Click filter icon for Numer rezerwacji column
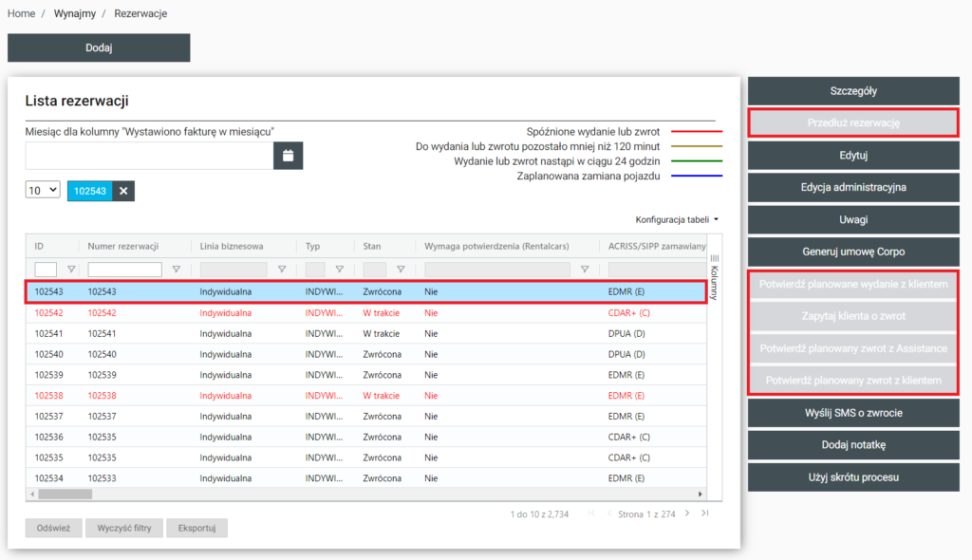 click(x=176, y=270)
